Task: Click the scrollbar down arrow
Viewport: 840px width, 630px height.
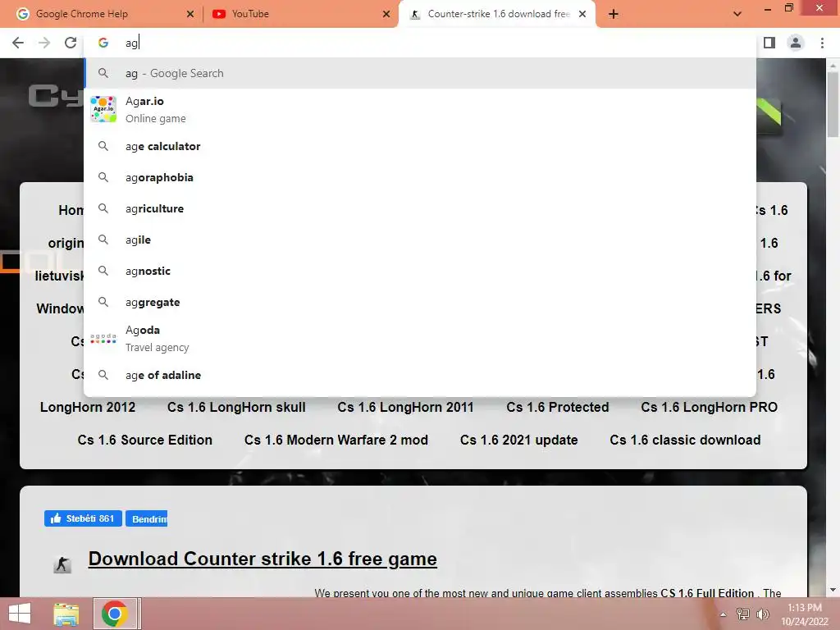Action: 833,590
